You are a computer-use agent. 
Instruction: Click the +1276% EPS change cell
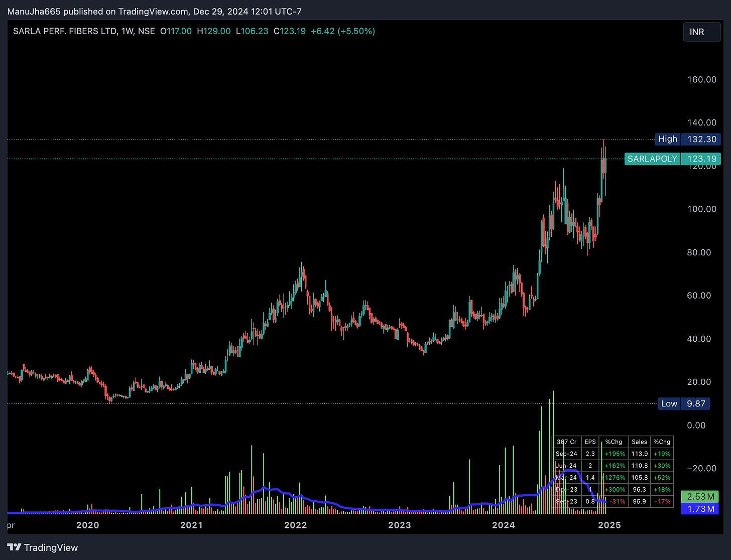(614, 478)
